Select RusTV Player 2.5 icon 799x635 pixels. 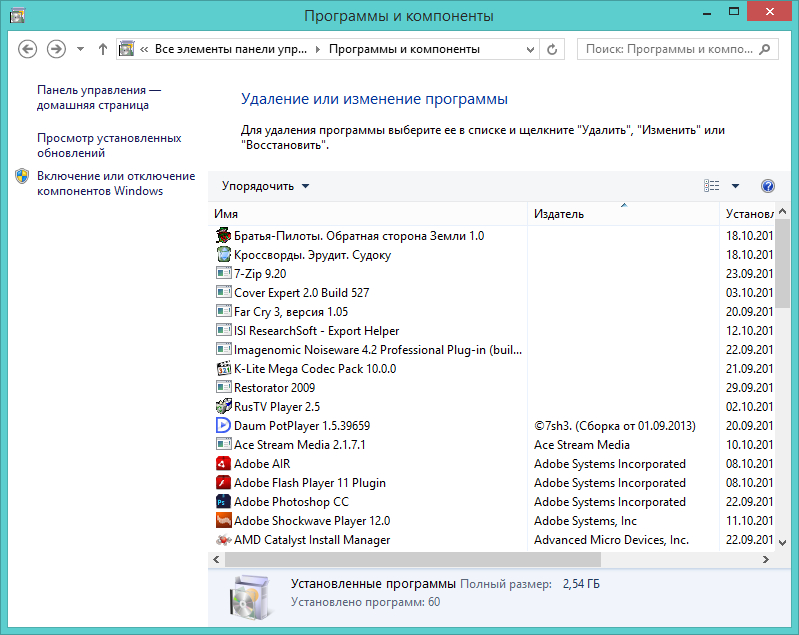click(224, 406)
